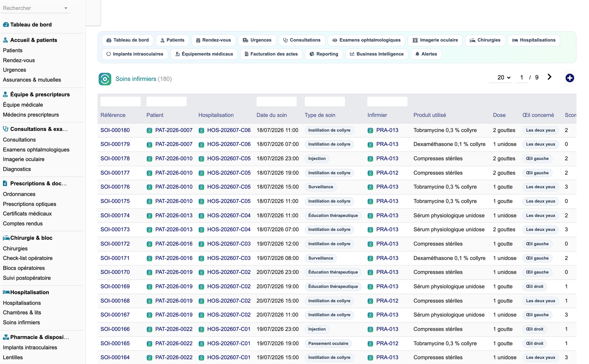Sort by the Produit utilisé column header
The image size is (589, 364).
pyautogui.click(x=429, y=115)
